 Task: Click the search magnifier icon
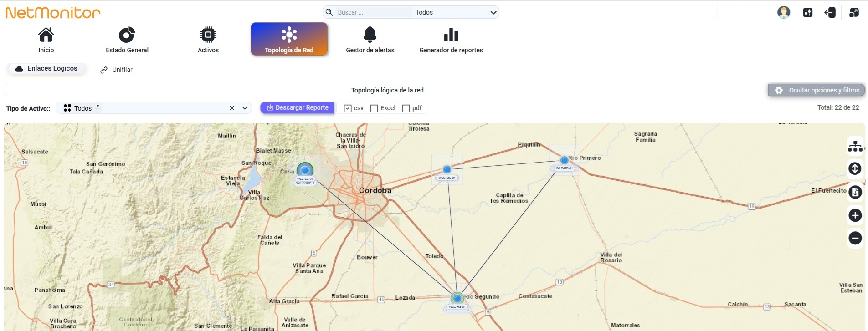(329, 12)
